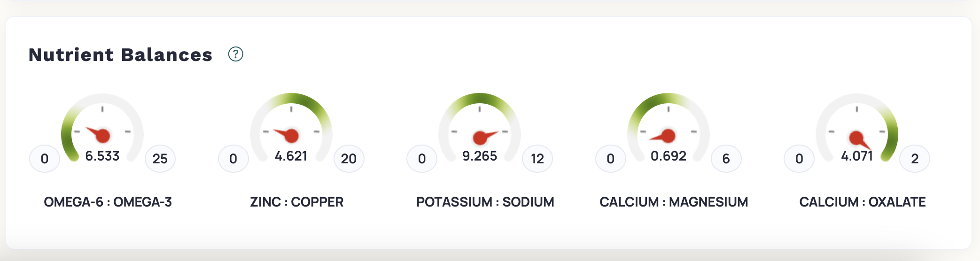980x261 pixels.
Task: Click the 6.533 ratio value
Action: [102, 156]
